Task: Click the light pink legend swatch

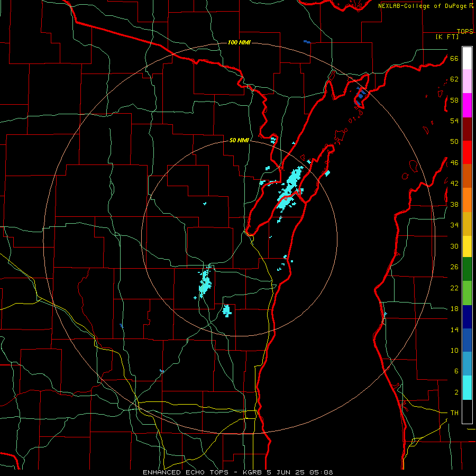Action: tap(467, 81)
